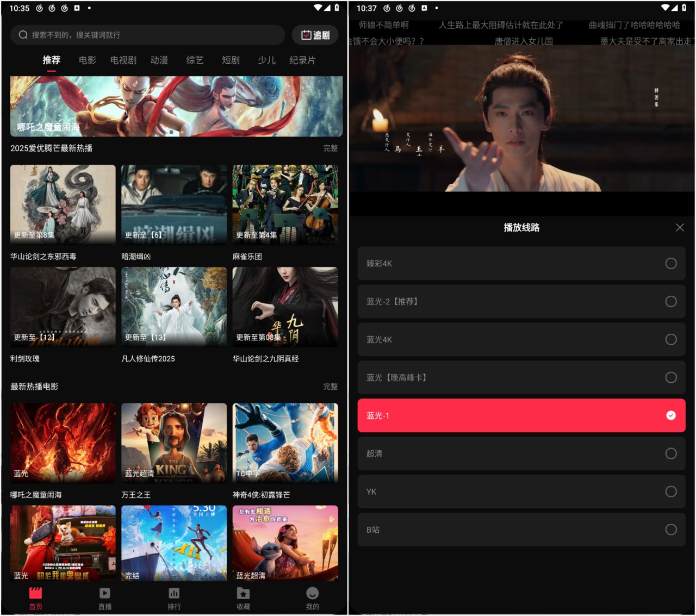Switch to the 少儿 tab

coord(267,60)
